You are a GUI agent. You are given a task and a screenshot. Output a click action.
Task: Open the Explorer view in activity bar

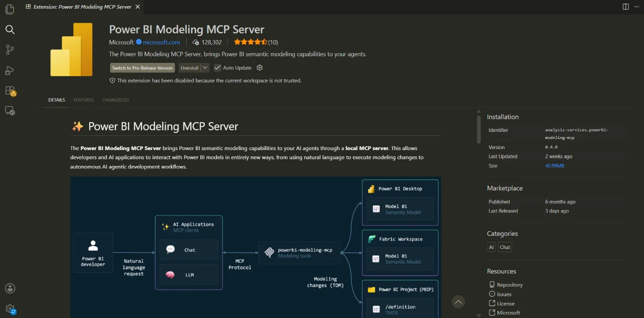point(10,9)
